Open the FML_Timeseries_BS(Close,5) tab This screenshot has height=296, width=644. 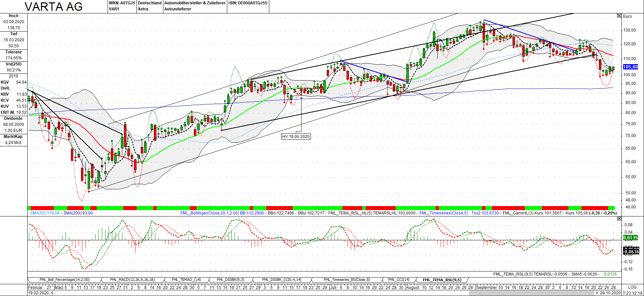(347, 280)
